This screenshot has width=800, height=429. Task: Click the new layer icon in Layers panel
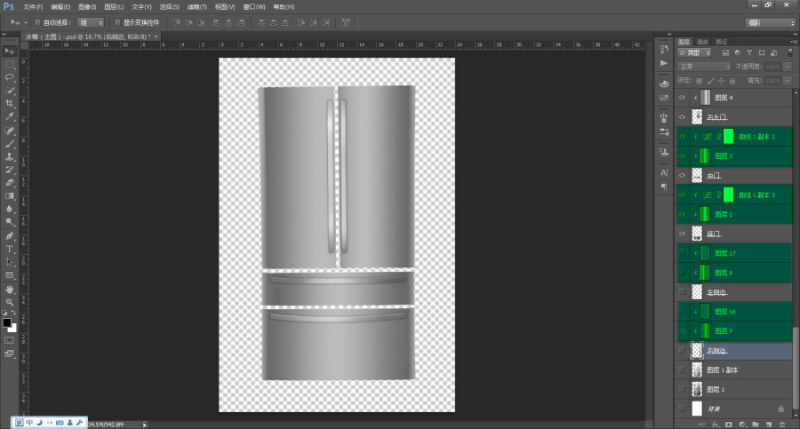click(769, 424)
